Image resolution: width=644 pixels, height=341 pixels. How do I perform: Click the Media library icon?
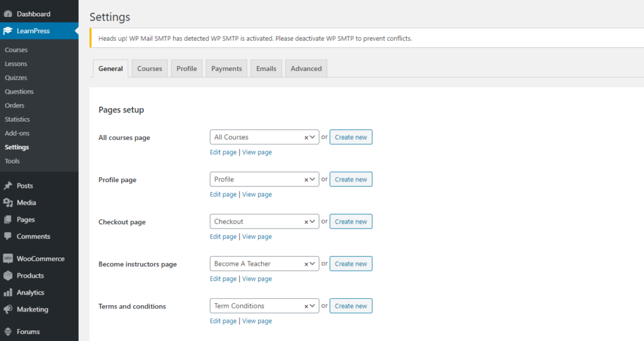point(8,203)
